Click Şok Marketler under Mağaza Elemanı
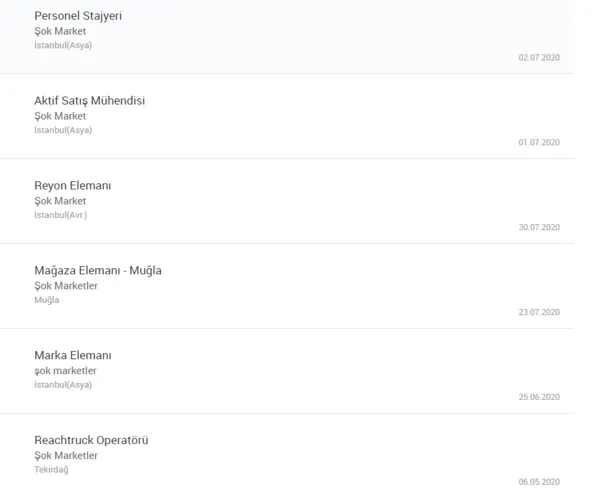This screenshot has width=616, height=495. [x=66, y=286]
